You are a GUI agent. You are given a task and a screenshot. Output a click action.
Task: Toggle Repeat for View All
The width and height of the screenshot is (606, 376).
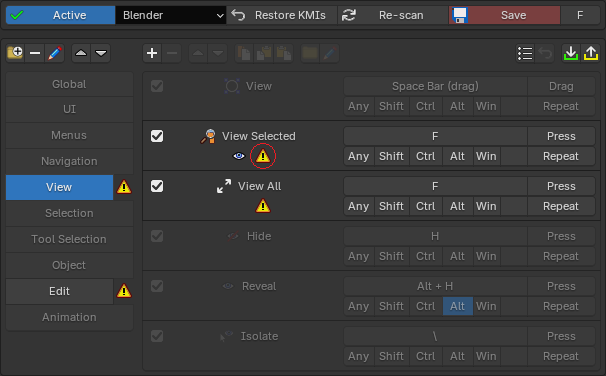561,206
